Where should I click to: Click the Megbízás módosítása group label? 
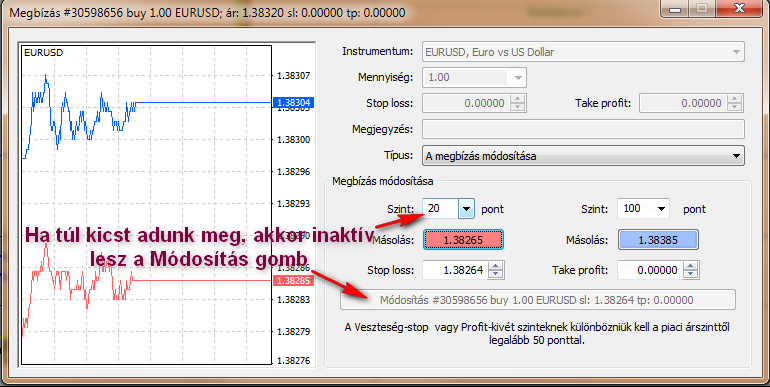tap(383, 181)
